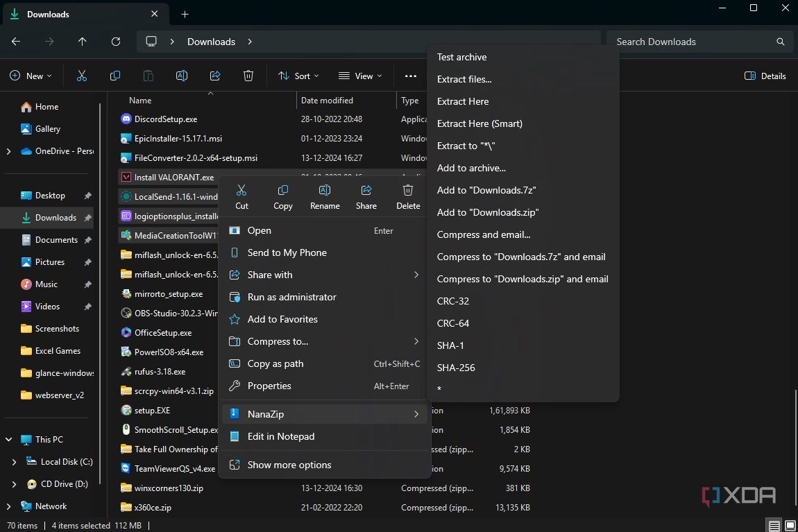Select Extract Here (Smart)
The image size is (798, 532).
point(523,123)
